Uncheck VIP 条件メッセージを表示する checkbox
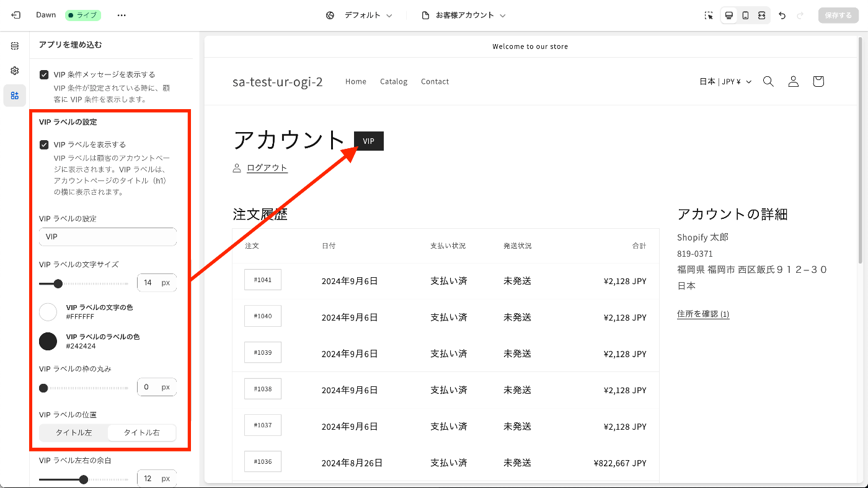This screenshot has height=488, width=868. [x=44, y=74]
